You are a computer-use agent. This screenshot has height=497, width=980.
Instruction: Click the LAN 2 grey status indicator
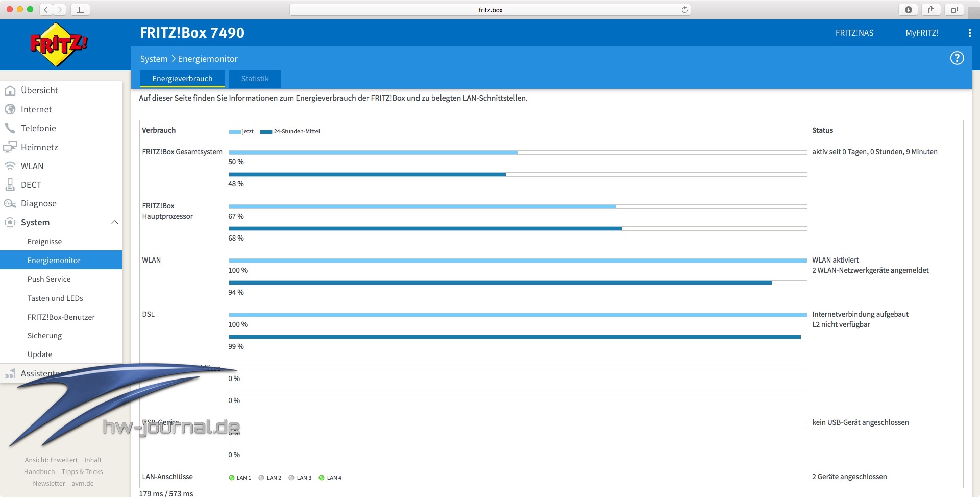(261, 478)
